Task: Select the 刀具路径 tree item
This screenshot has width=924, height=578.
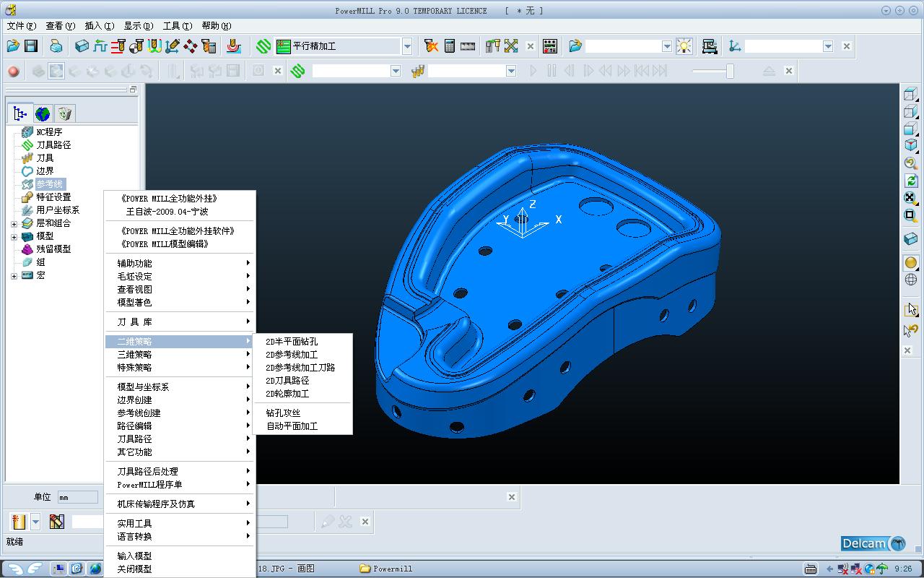Action: (53, 145)
